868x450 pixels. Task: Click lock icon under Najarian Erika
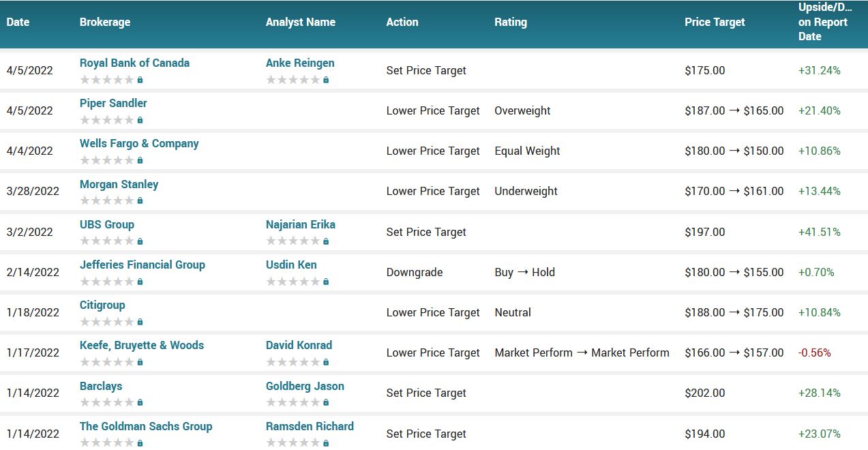click(x=326, y=241)
